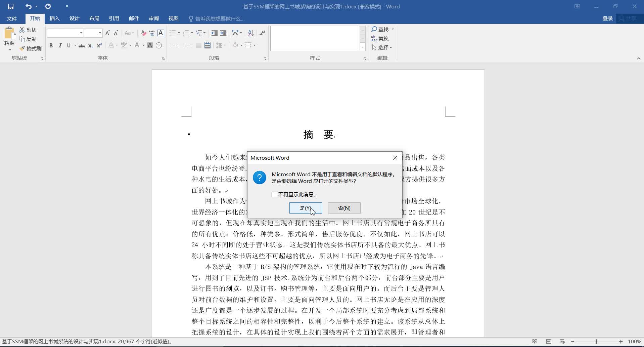Viewport: 644px width, 347px height.
Task: Click the Redo/repeat icon
Action: 48,6
